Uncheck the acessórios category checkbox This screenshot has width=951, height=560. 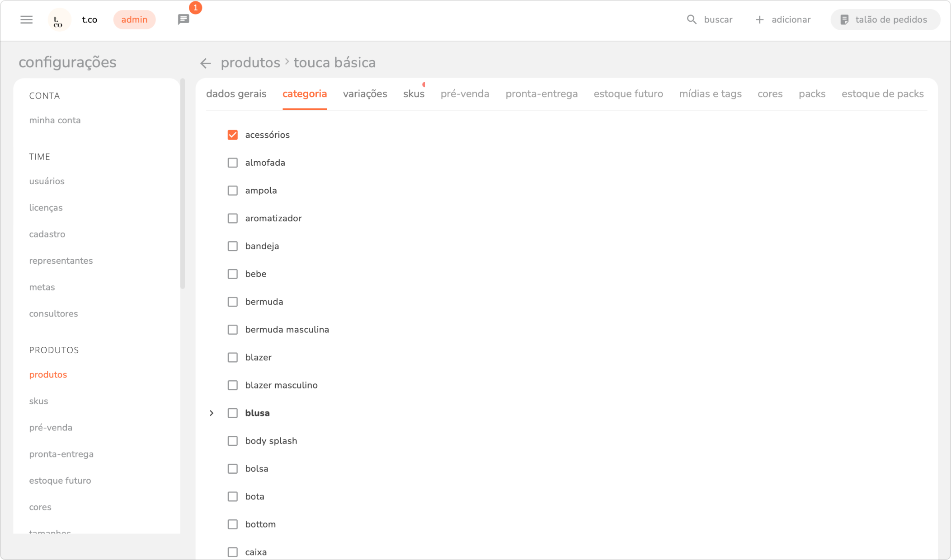(232, 135)
